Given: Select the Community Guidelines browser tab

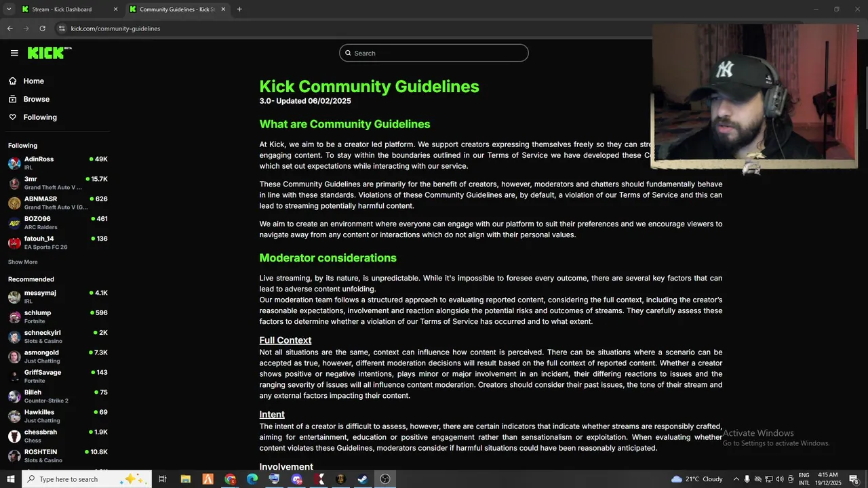Looking at the screenshot, I should tap(177, 9).
